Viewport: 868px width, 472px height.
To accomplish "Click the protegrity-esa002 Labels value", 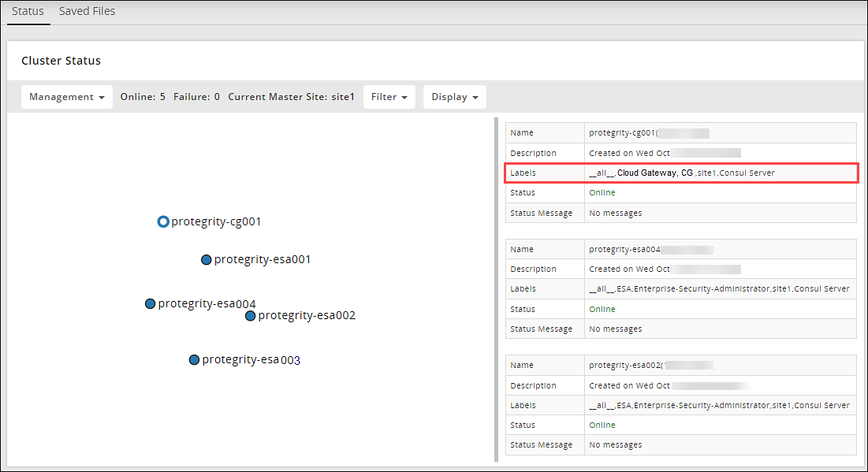I will point(719,405).
